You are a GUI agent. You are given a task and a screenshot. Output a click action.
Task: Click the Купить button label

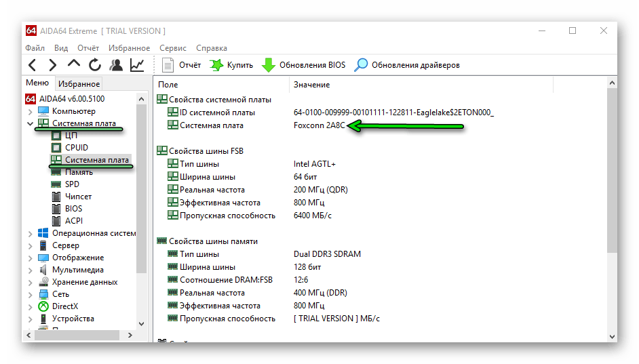tap(240, 65)
